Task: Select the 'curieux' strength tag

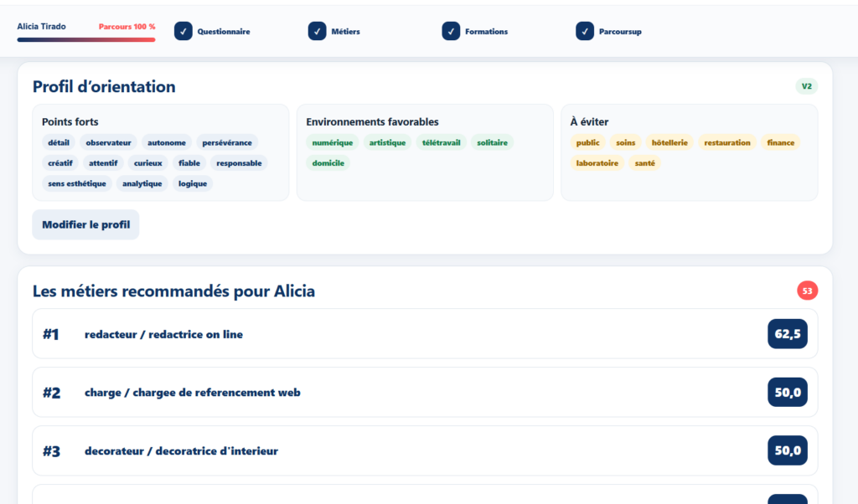Action: pyautogui.click(x=147, y=163)
